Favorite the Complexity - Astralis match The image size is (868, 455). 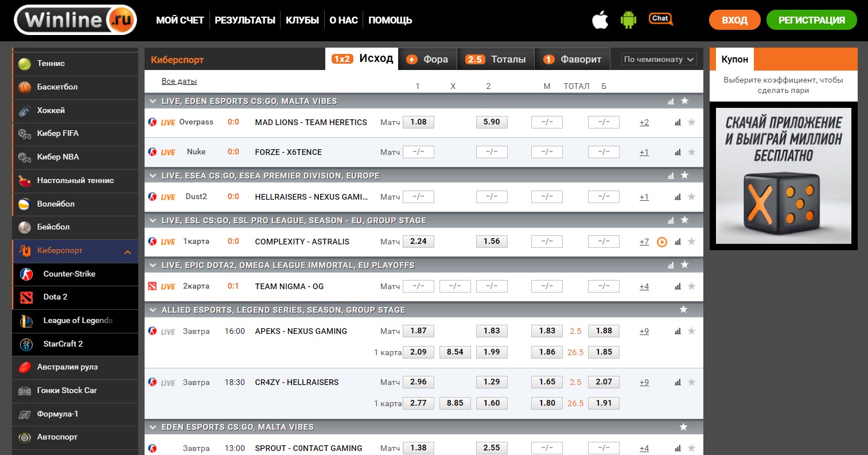(691, 242)
